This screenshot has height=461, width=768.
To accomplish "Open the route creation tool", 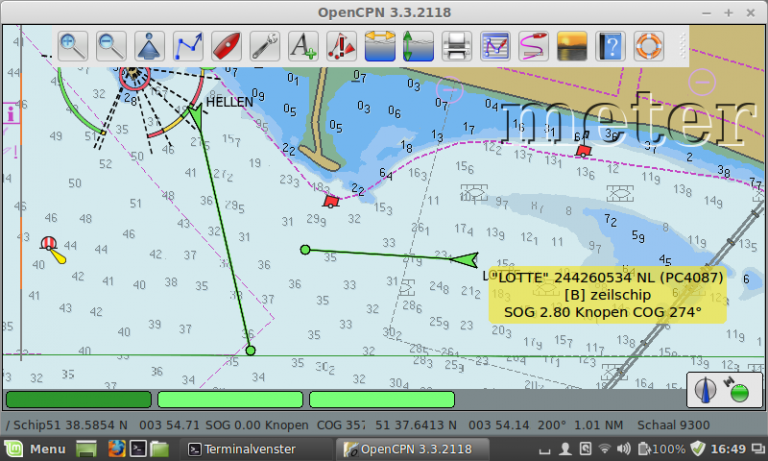I will (x=189, y=46).
